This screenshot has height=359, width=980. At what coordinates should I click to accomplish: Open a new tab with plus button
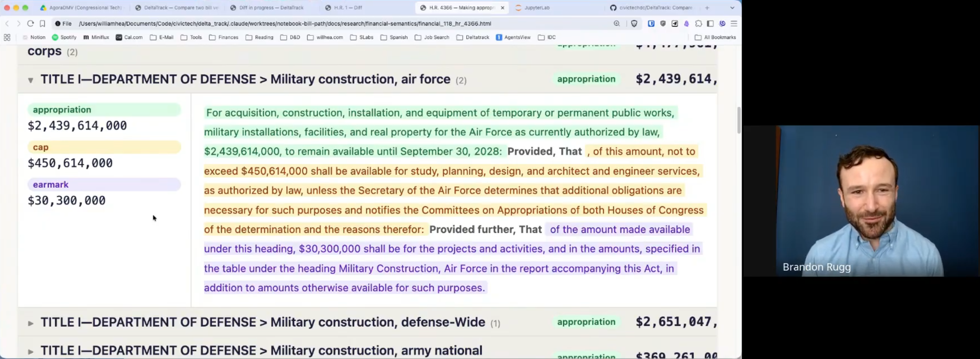coord(707,8)
